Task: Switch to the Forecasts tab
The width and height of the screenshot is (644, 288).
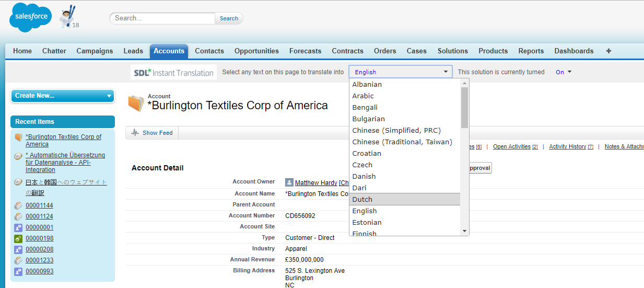Action: click(306, 51)
